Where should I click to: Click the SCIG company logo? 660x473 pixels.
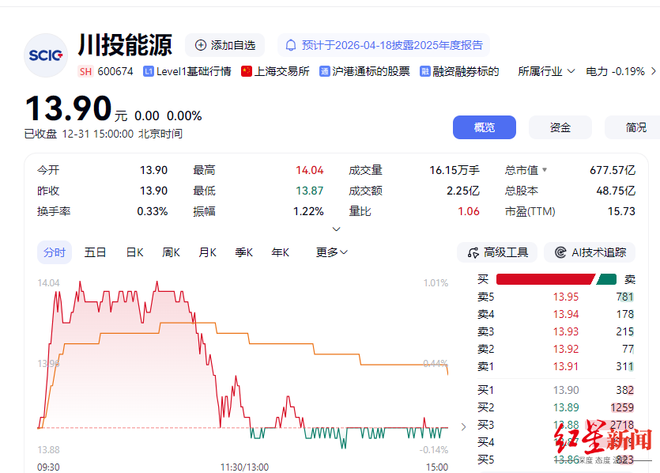click(x=45, y=54)
